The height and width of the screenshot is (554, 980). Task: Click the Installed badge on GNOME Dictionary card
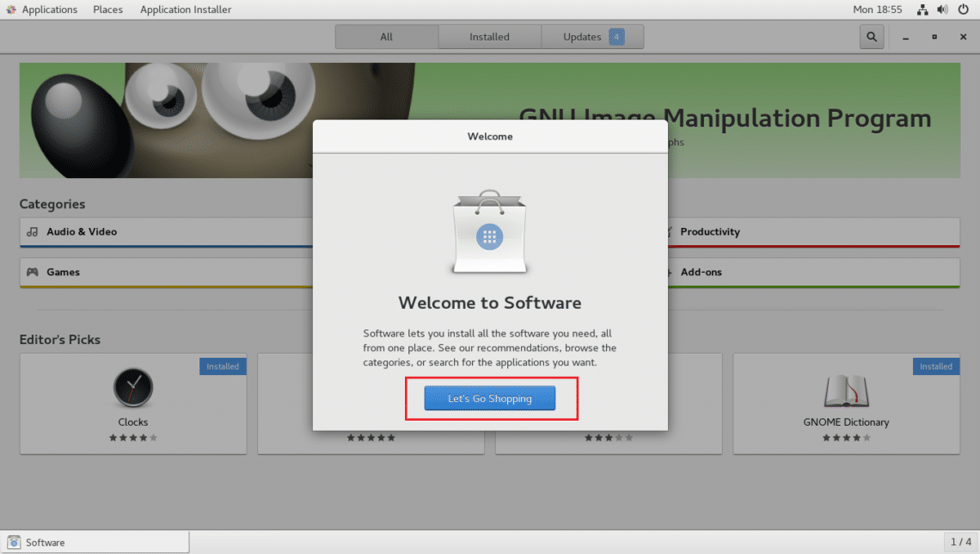[935, 366]
